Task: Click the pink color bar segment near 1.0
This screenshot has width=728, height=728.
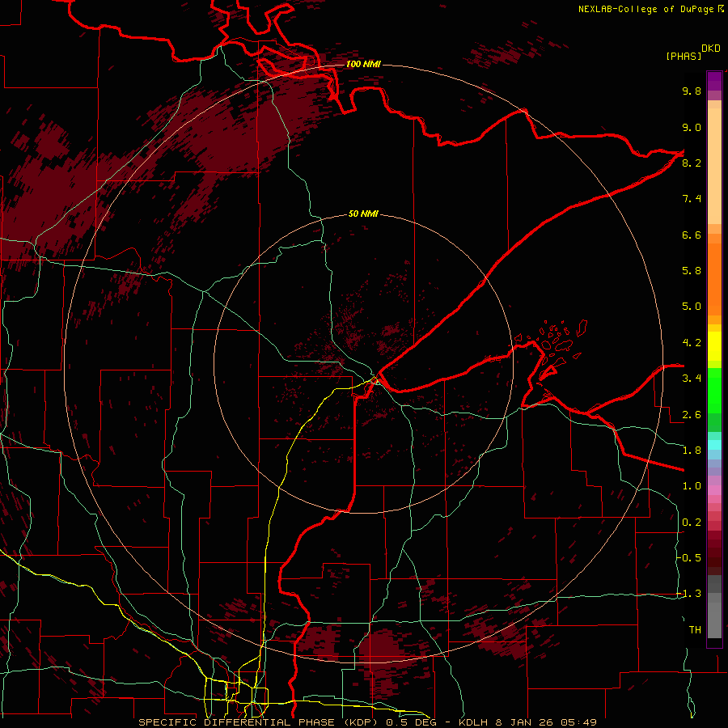Action: click(714, 490)
